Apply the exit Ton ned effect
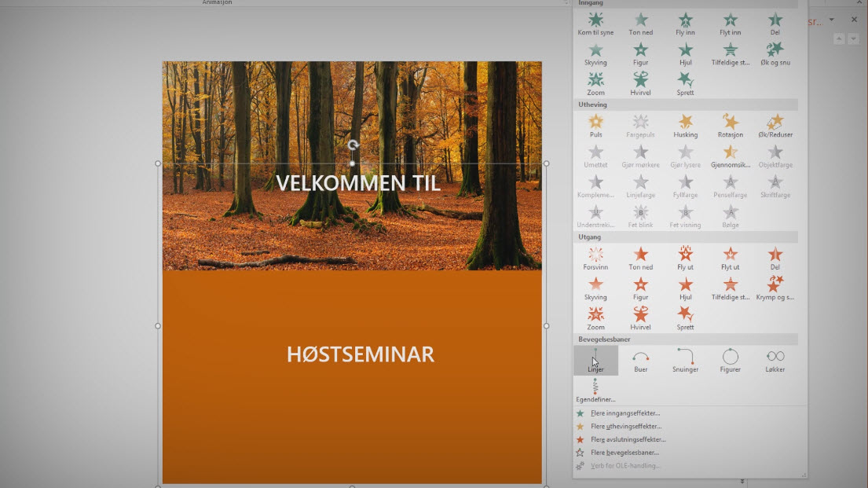The width and height of the screenshot is (868, 488). tap(640, 259)
